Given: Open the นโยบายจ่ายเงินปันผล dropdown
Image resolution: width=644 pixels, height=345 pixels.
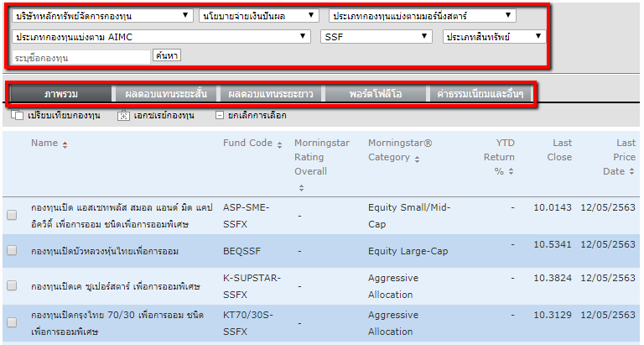Looking at the screenshot, I should tap(259, 16).
